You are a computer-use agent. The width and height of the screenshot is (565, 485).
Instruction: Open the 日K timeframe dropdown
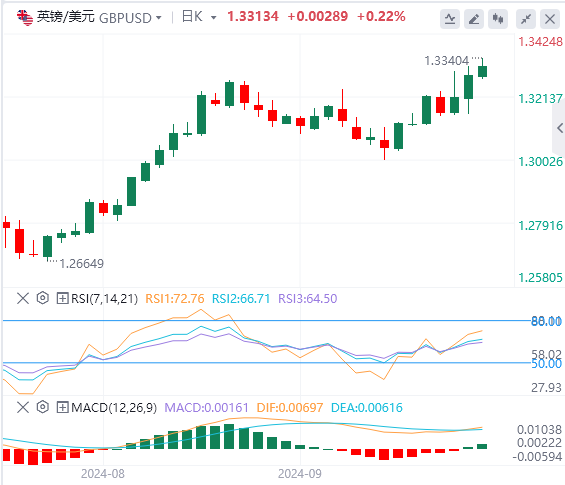(x=213, y=18)
